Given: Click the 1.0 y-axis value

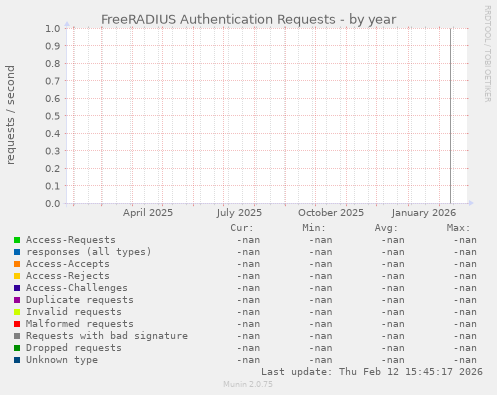Looking at the screenshot, I should point(53,28).
